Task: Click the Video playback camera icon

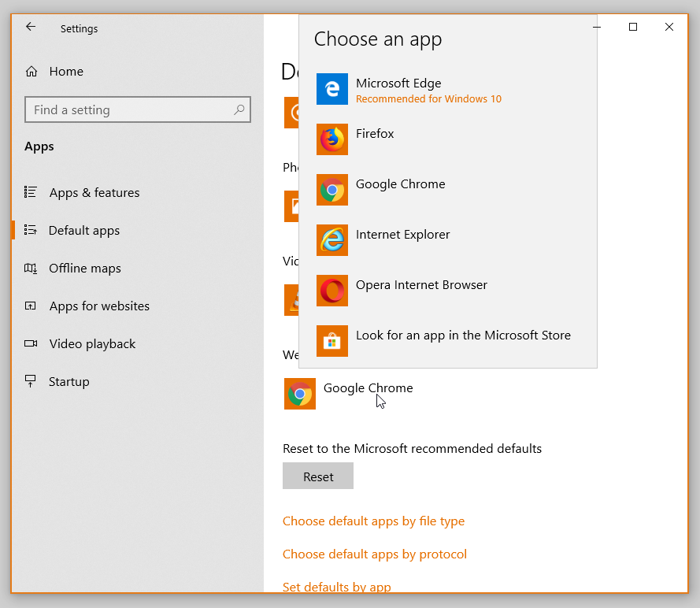Action: [31, 343]
